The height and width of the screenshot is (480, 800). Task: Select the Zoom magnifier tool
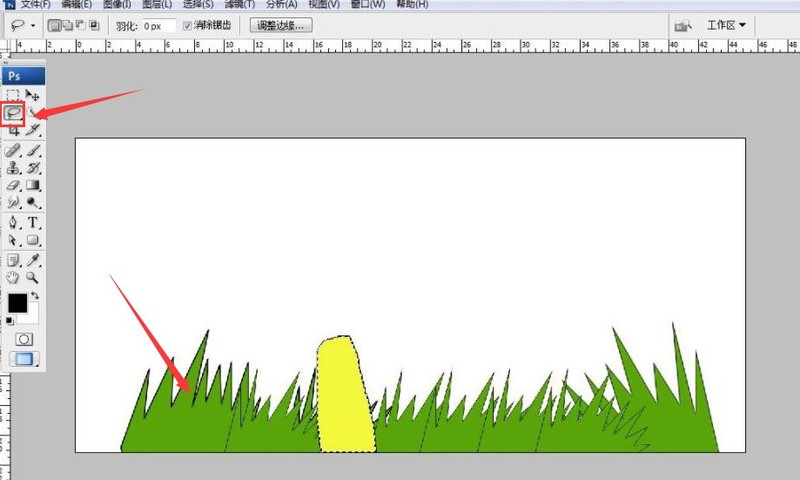33,277
